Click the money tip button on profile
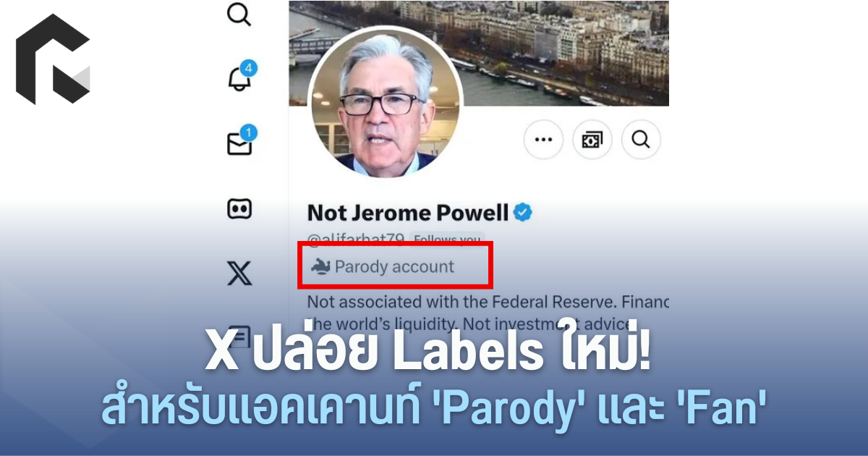This screenshot has width=868, height=456. point(592,139)
